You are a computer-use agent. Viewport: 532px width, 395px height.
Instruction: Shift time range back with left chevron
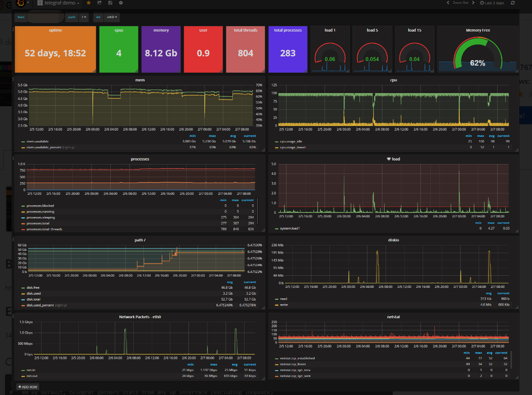click(x=448, y=3)
